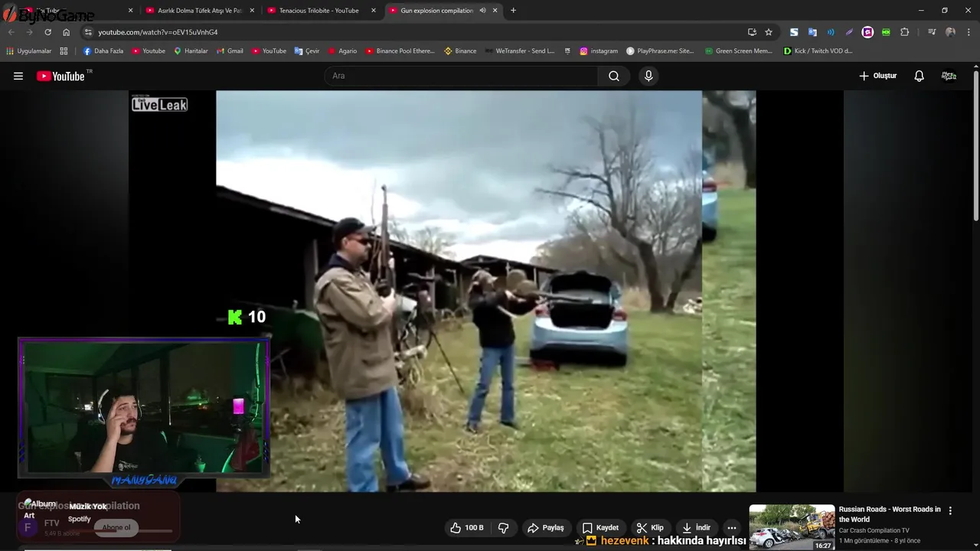Like the video (100 B)
The width and height of the screenshot is (980, 551).
click(x=467, y=527)
